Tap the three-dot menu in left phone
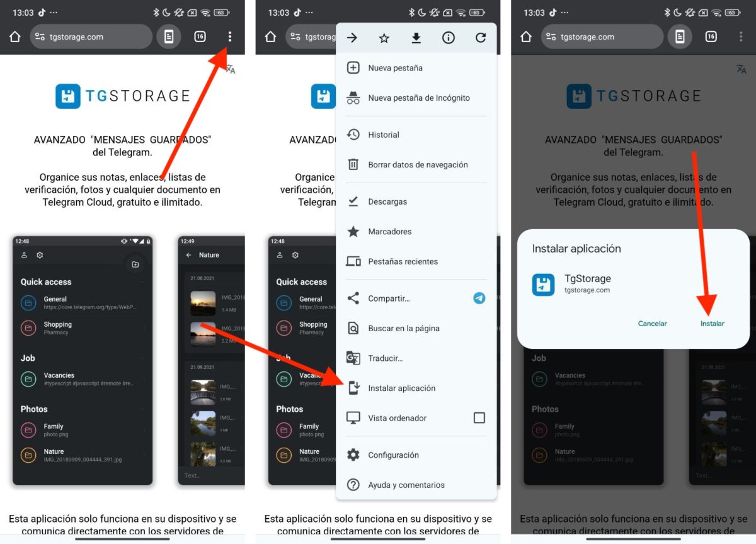756x544 pixels. pyautogui.click(x=230, y=37)
